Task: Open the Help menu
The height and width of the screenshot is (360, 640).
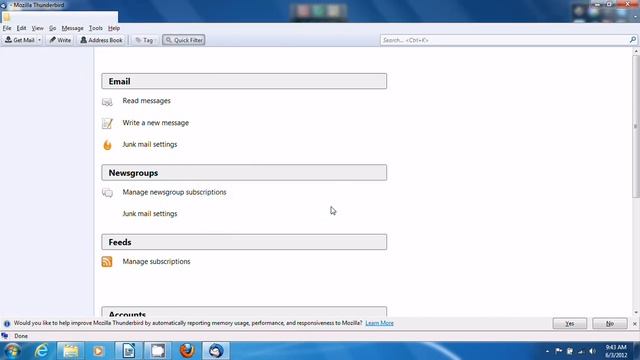Action: coord(114,28)
